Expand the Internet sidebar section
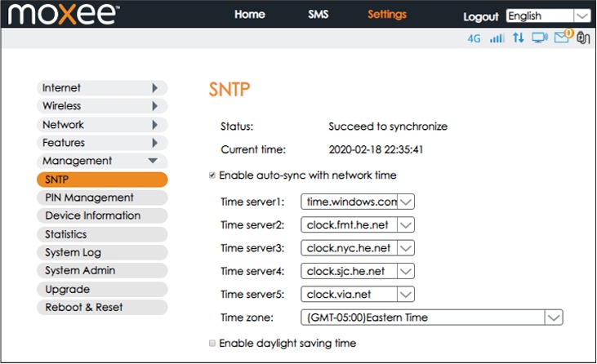Viewport: 597px width, 364px height. click(102, 88)
